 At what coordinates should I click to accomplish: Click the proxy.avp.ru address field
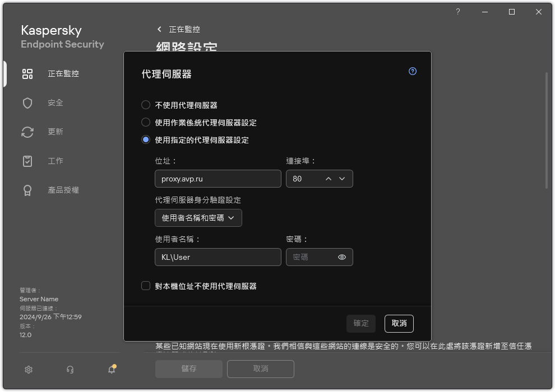coord(218,179)
